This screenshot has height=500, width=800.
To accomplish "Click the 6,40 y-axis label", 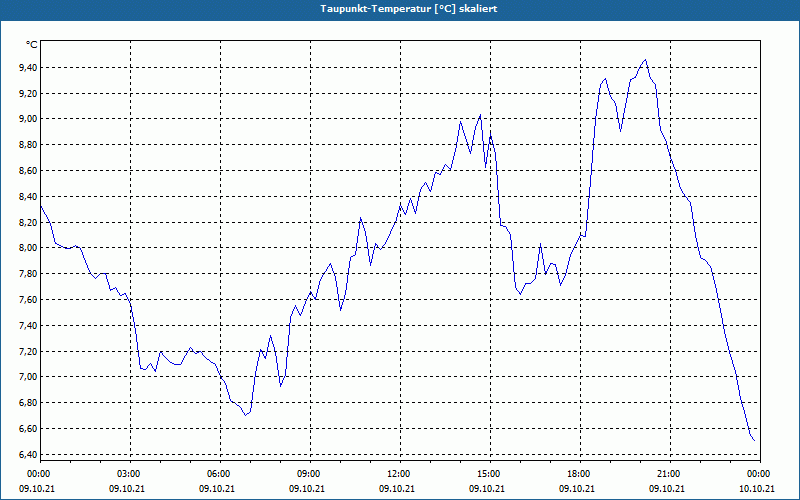I will pyautogui.click(x=29, y=455).
